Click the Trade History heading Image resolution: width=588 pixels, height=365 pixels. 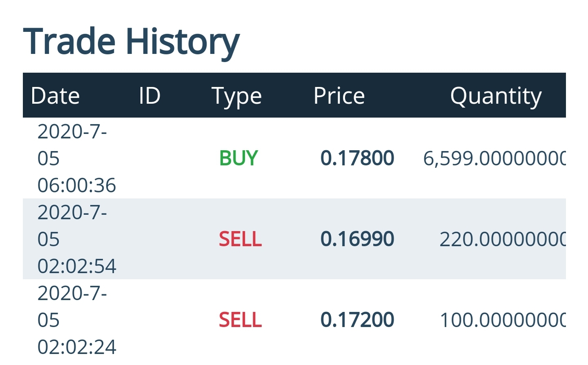[x=131, y=41]
